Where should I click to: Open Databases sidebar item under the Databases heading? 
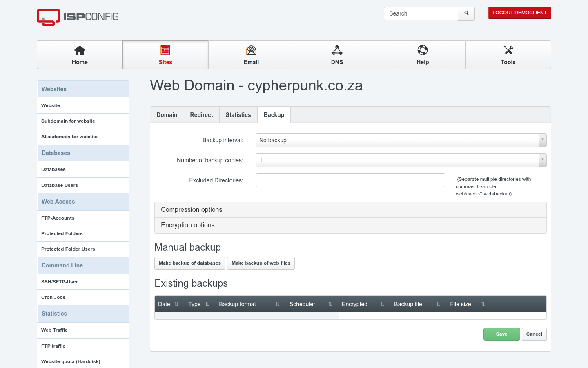coord(83,170)
